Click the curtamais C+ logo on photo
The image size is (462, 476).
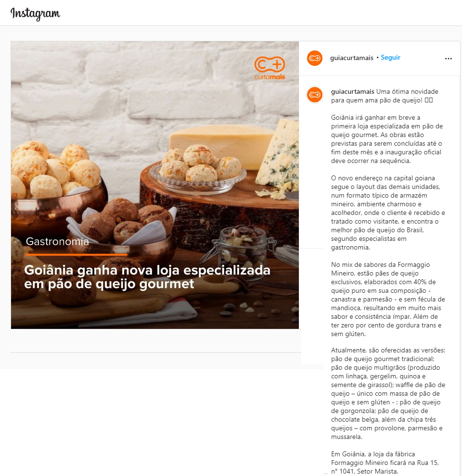(x=269, y=68)
